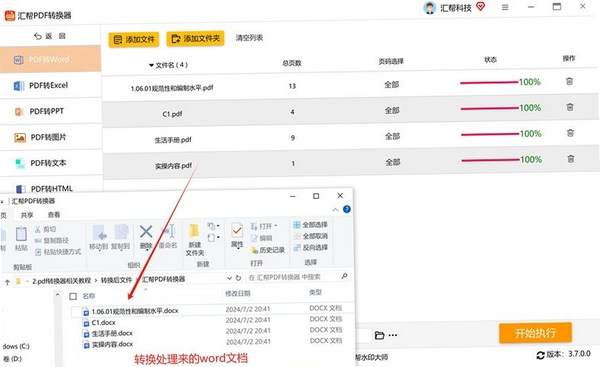This screenshot has width=600, height=367.
Task: Open page selection 全部 for C1.pdf
Action: coord(392,111)
